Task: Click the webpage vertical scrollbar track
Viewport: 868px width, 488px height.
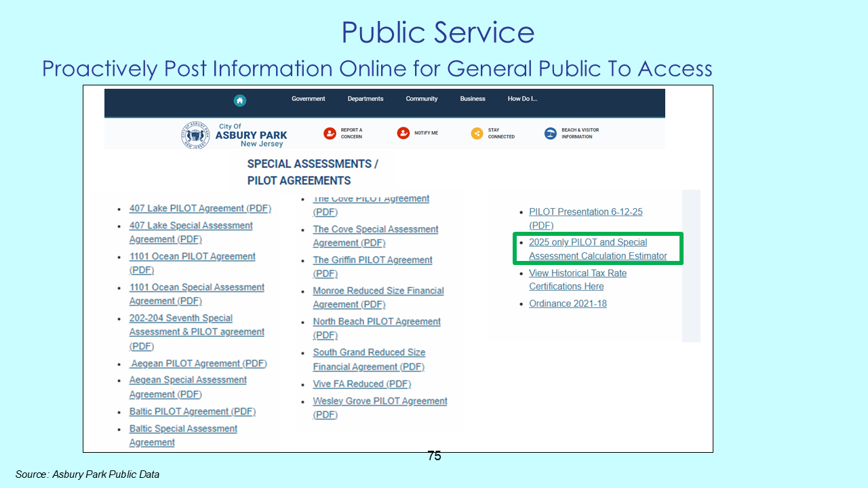Action: point(691,266)
